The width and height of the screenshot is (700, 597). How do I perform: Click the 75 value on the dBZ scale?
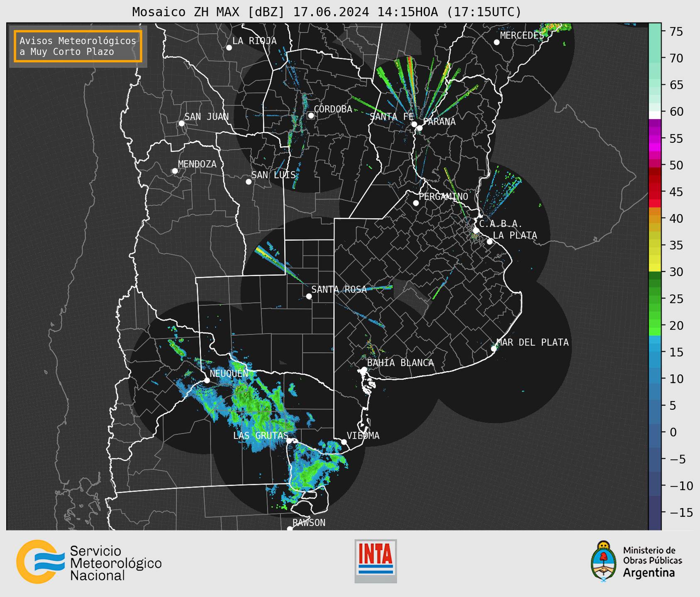click(x=676, y=32)
